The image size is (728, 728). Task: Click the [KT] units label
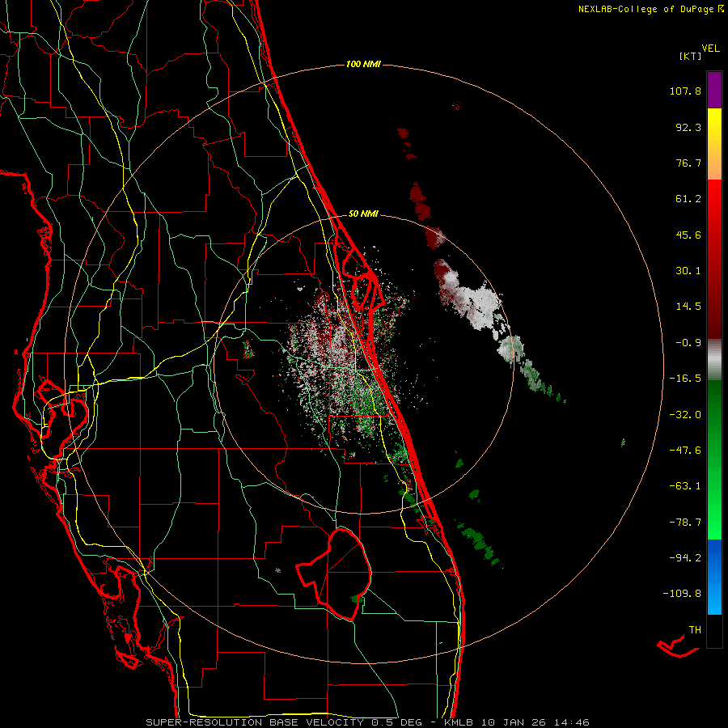click(x=690, y=57)
